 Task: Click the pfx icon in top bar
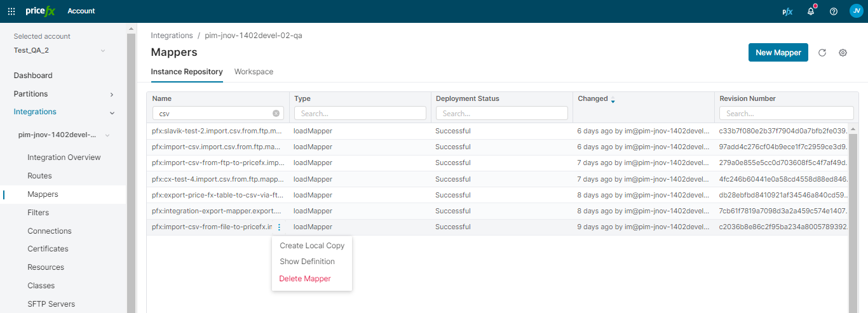click(787, 11)
